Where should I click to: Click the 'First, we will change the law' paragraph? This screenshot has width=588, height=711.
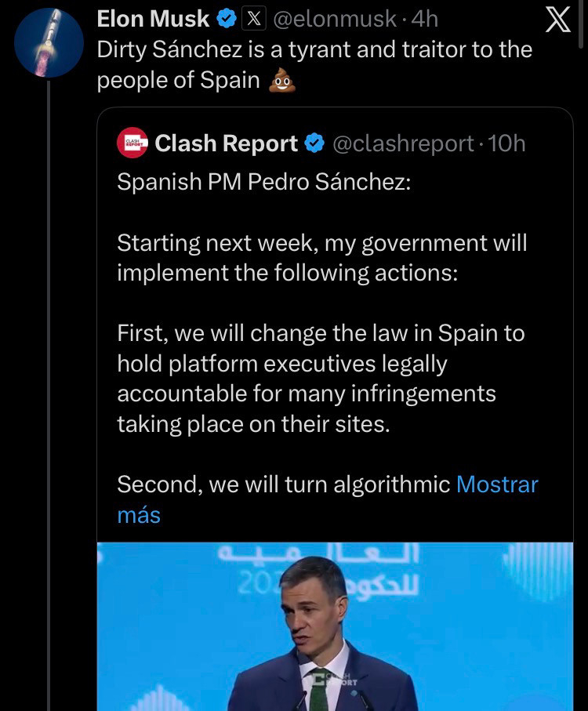click(x=320, y=378)
